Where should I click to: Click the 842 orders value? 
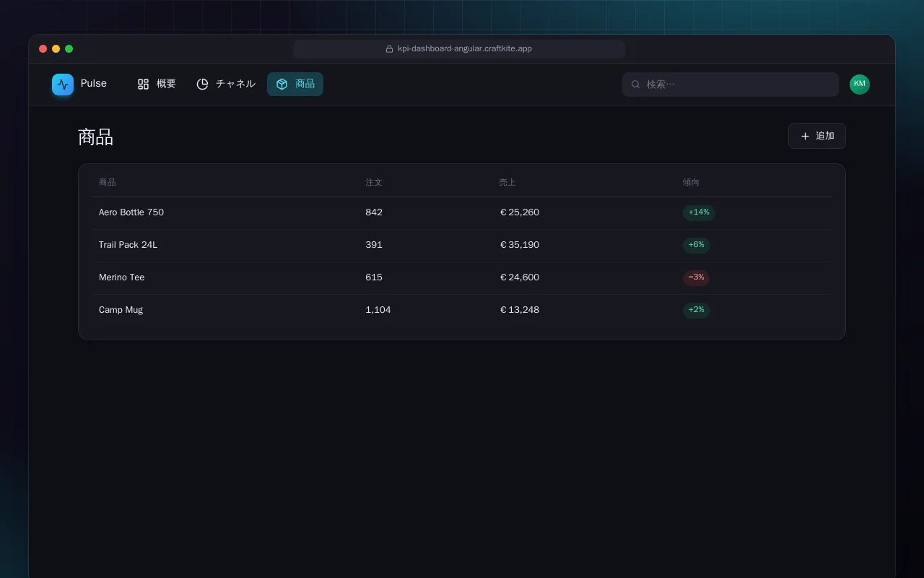tap(374, 212)
